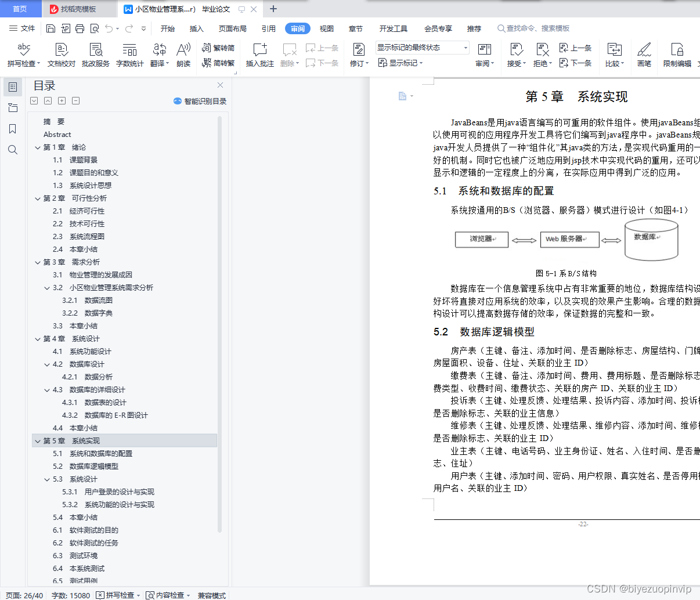Open the 显示标记 dropdown
Viewport: 700px width, 600px height.
point(400,63)
